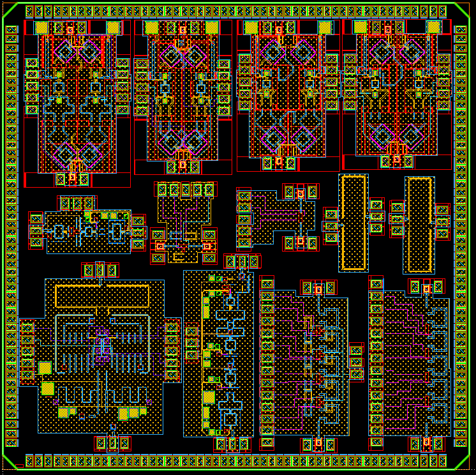Select the rightmost of the four top inductor blocks

397,94
